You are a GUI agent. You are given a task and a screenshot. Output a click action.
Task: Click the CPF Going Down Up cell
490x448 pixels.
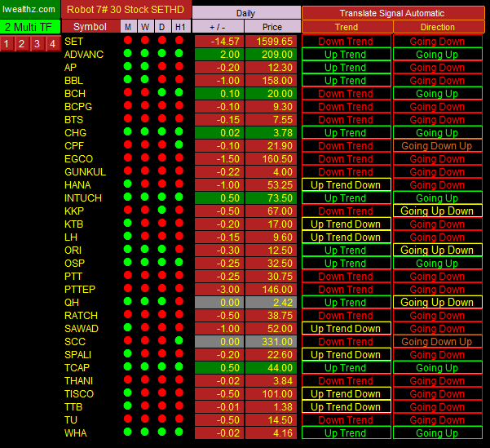(x=438, y=146)
